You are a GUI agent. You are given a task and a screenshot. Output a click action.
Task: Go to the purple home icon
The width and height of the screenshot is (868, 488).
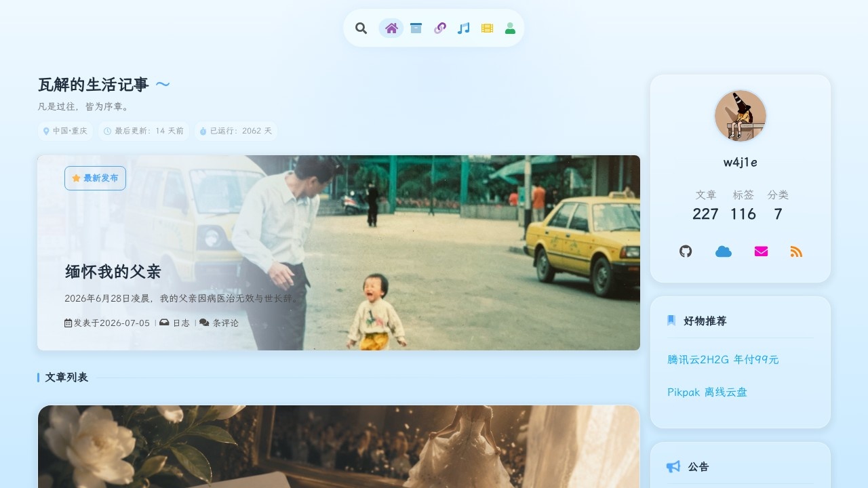(x=391, y=28)
